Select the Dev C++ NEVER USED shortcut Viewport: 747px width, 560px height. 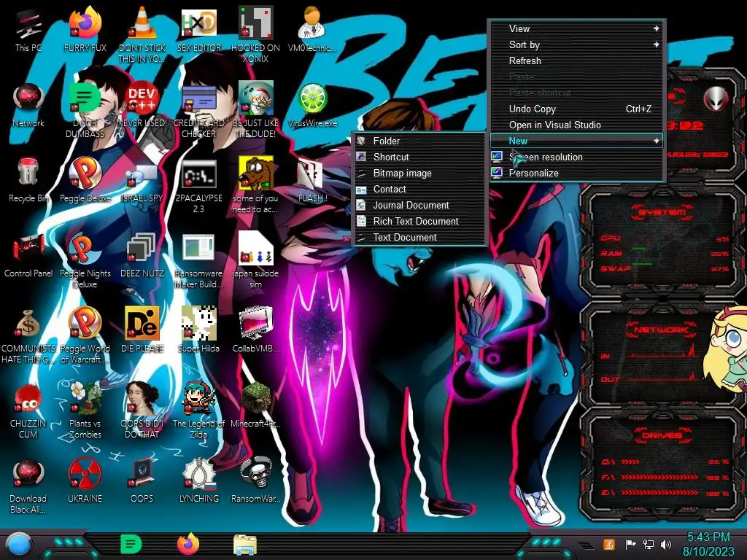pos(142,105)
